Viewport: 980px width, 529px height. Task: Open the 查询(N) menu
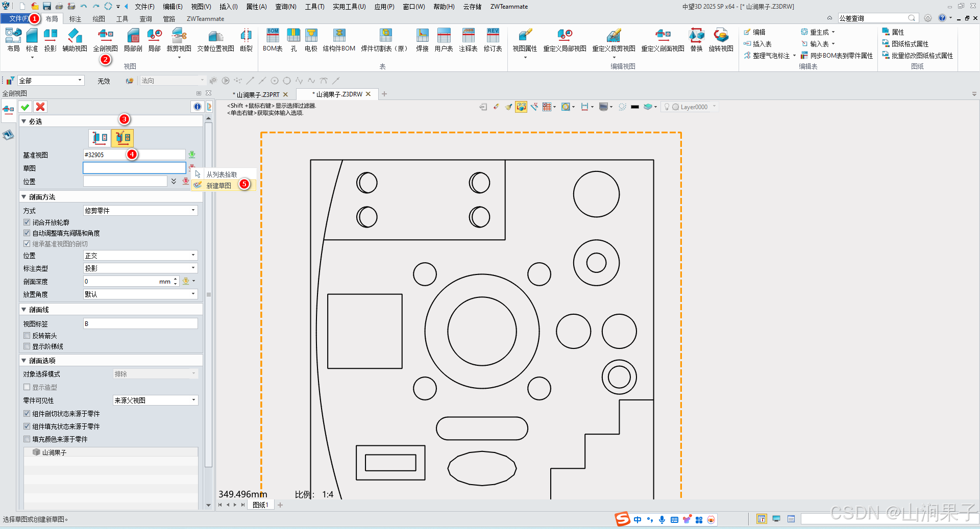286,7
